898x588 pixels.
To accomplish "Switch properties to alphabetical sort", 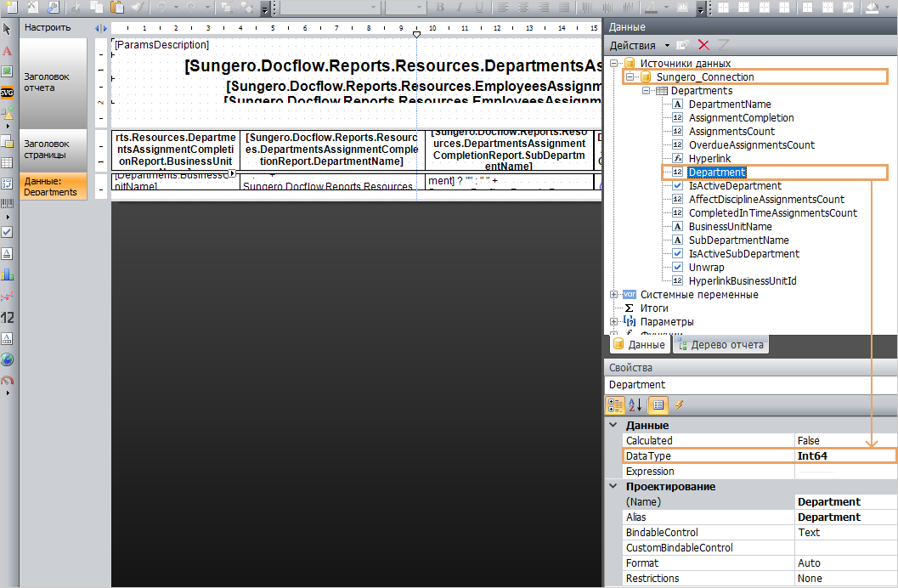I will point(636,405).
